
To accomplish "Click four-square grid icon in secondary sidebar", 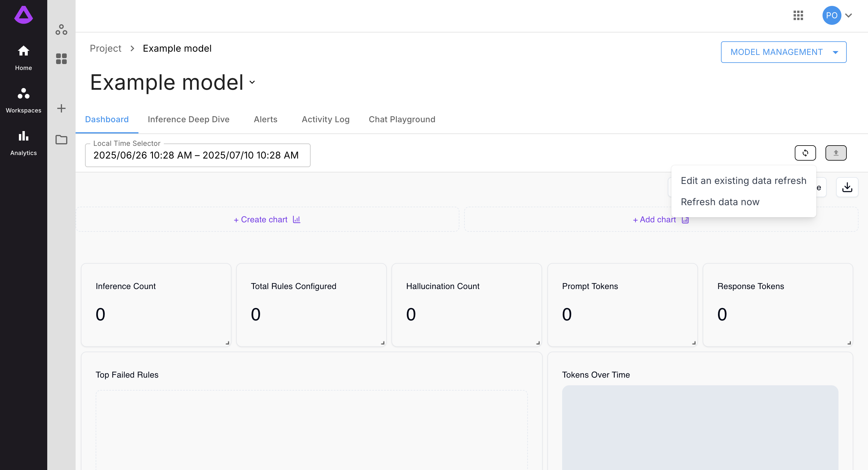I will coord(61,59).
